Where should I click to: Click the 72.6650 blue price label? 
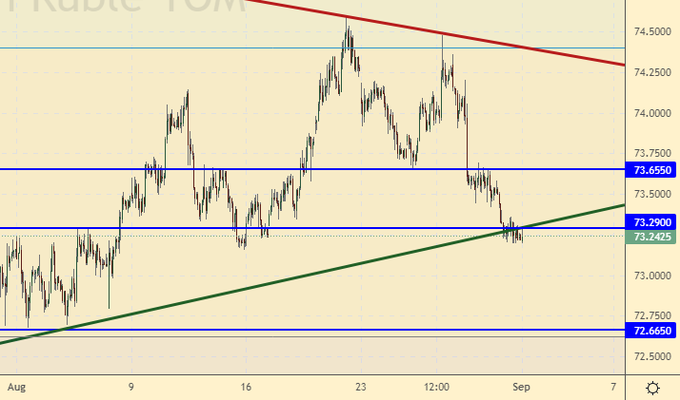tap(652, 329)
